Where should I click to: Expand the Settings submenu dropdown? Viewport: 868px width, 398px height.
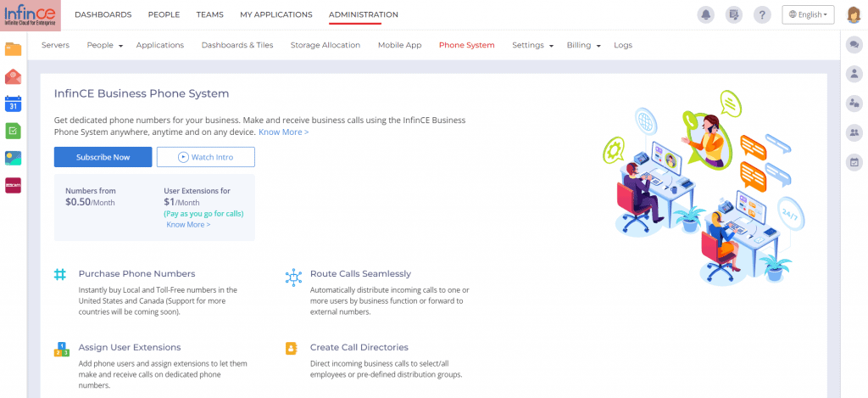pos(532,45)
